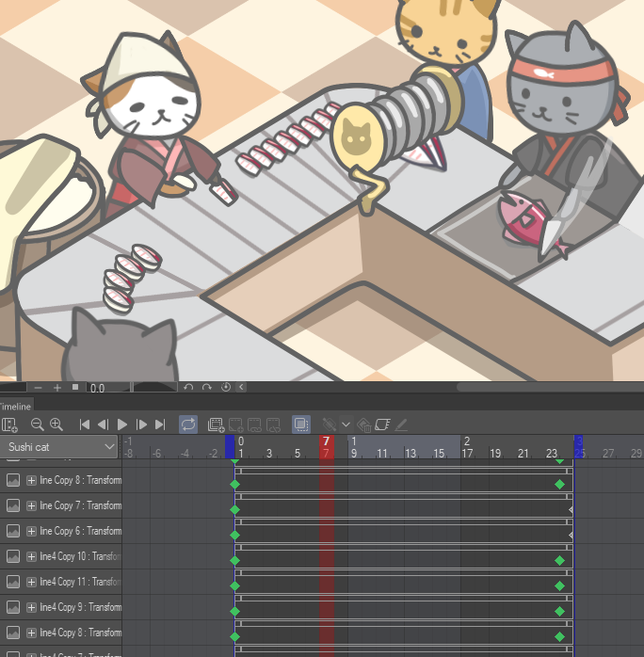Click the line4 Copy 8 layer thumbnail icon
The height and width of the screenshot is (657, 644).
pos(13,633)
